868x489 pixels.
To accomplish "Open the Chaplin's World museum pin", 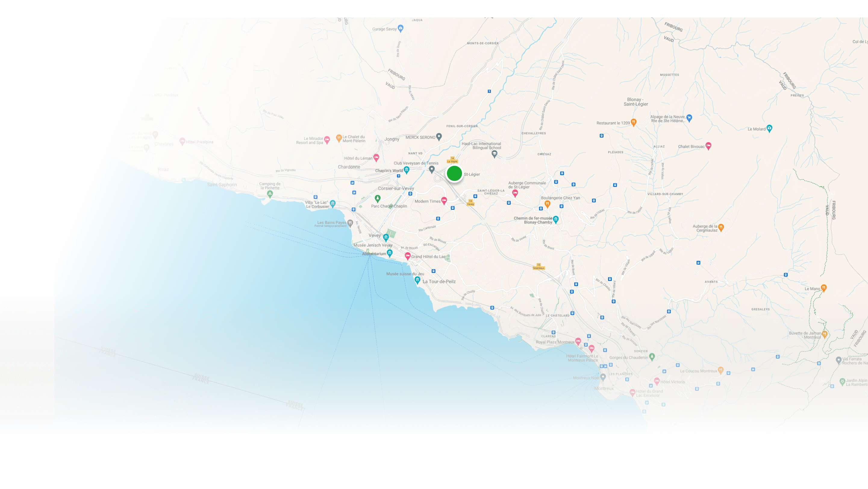I will pyautogui.click(x=406, y=169).
